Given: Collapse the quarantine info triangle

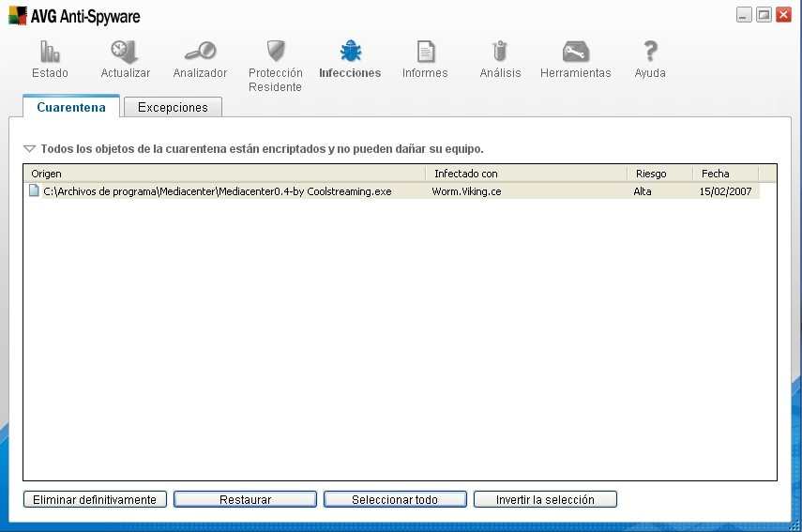Looking at the screenshot, I should pos(29,148).
